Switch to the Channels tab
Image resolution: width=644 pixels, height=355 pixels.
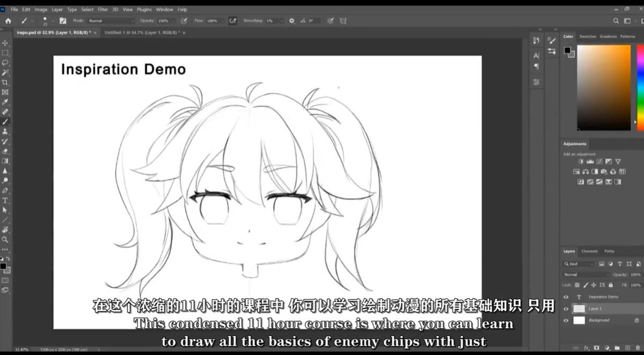[589, 251]
